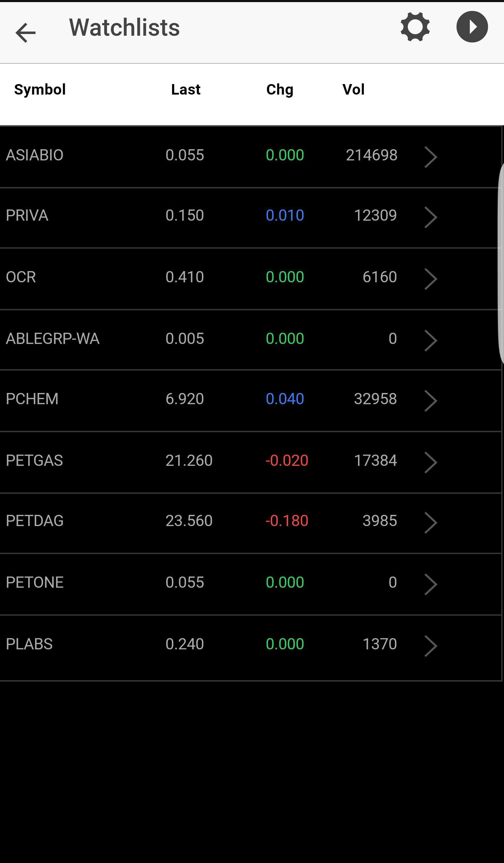Sort by the Last column header

pyautogui.click(x=186, y=90)
